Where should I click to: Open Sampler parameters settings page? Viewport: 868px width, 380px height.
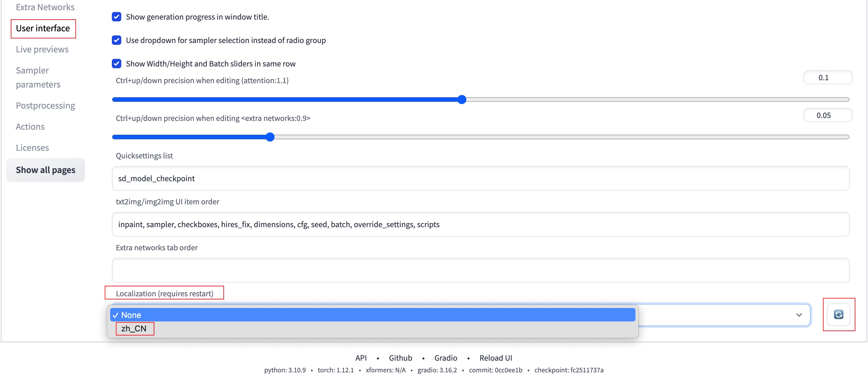(38, 77)
